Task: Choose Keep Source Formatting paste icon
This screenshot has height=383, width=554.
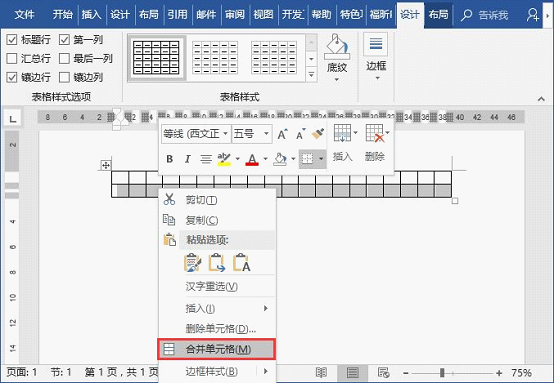Action: coord(193,263)
